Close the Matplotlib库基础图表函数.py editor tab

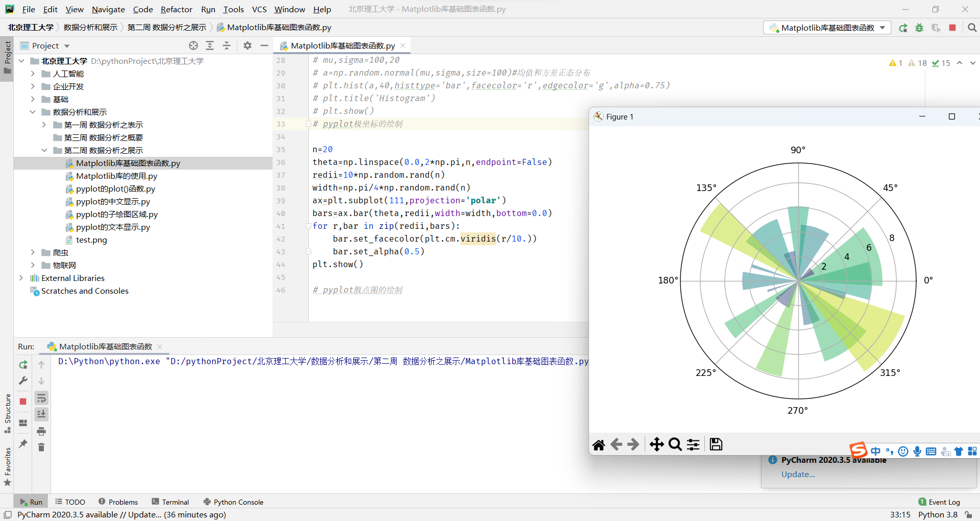pos(403,45)
